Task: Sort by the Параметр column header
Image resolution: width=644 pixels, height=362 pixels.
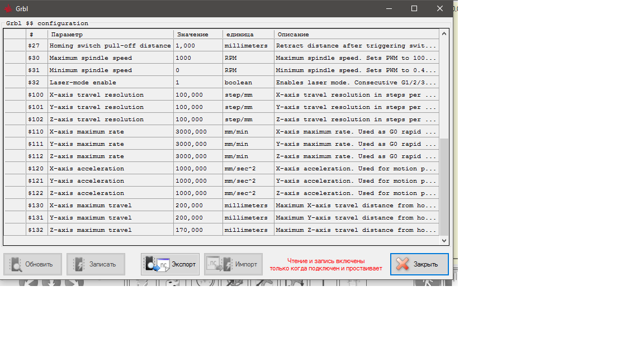Action: point(111,35)
